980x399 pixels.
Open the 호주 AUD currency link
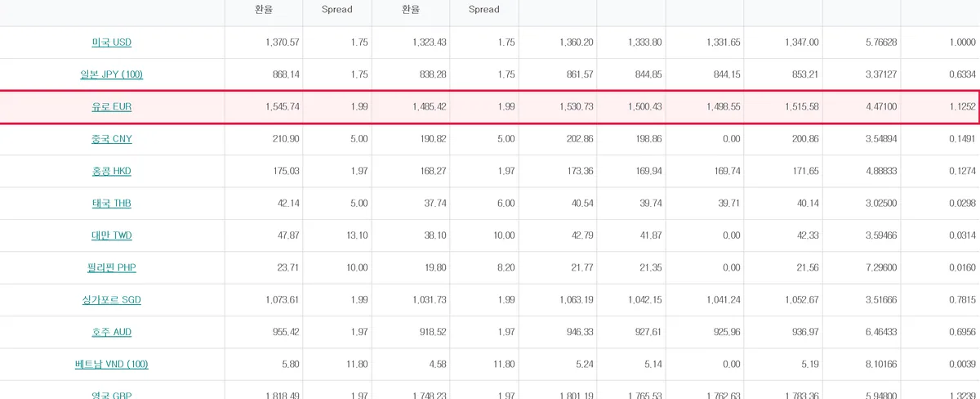[112, 332]
